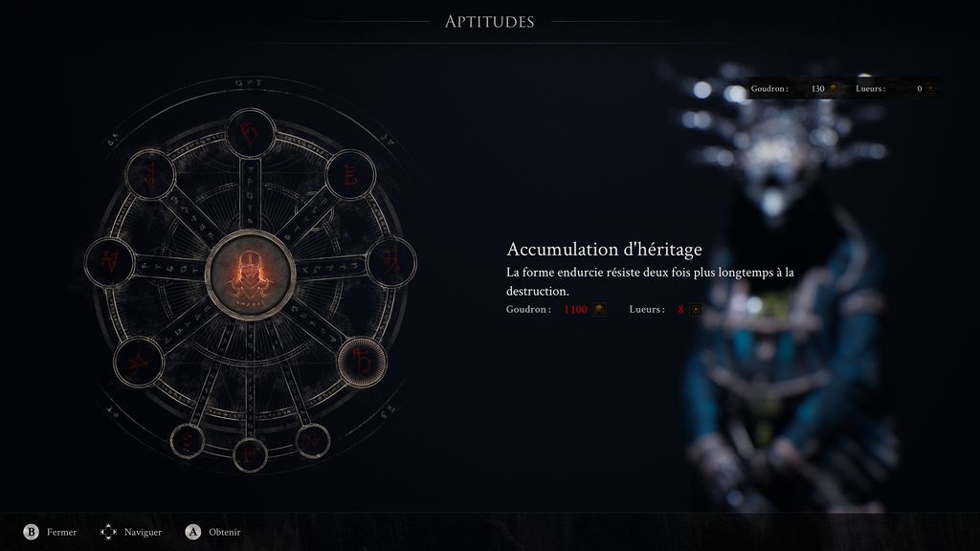Click the B button icon for Fermer
Viewport: 980px width, 551px height.
click(31, 532)
